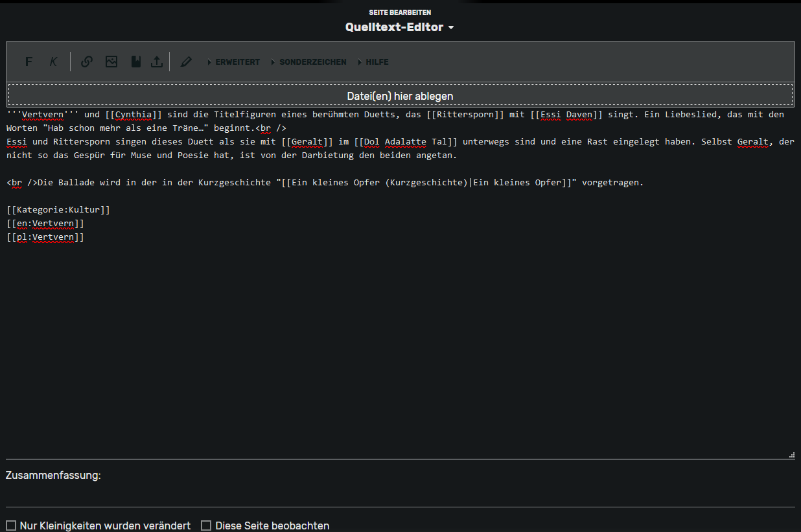Check Nur Kleinigkeiten wurden verändert
The image size is (801, 532).
point(11,526)
